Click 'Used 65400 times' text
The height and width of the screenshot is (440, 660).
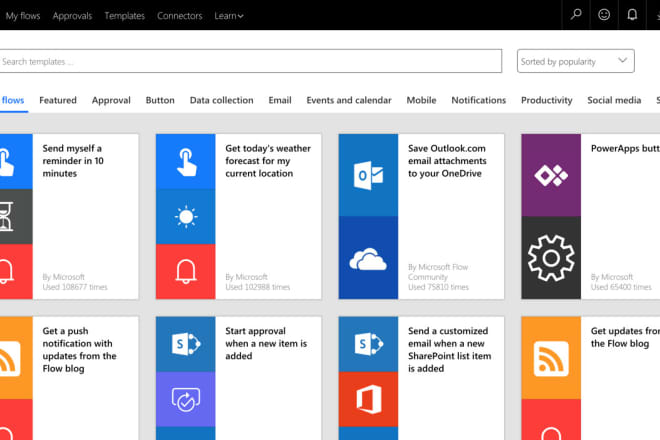tap(621, 287)
